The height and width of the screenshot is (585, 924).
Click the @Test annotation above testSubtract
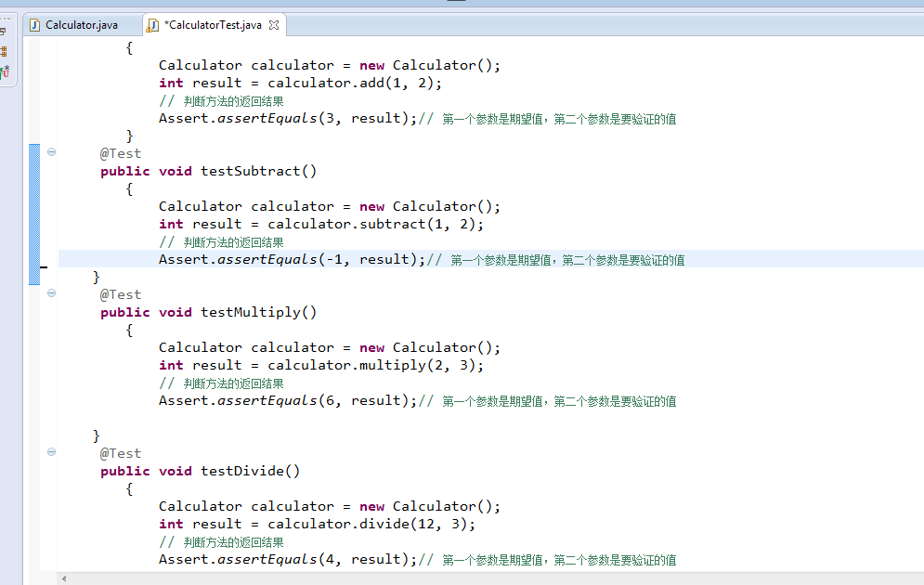(120, 154)
